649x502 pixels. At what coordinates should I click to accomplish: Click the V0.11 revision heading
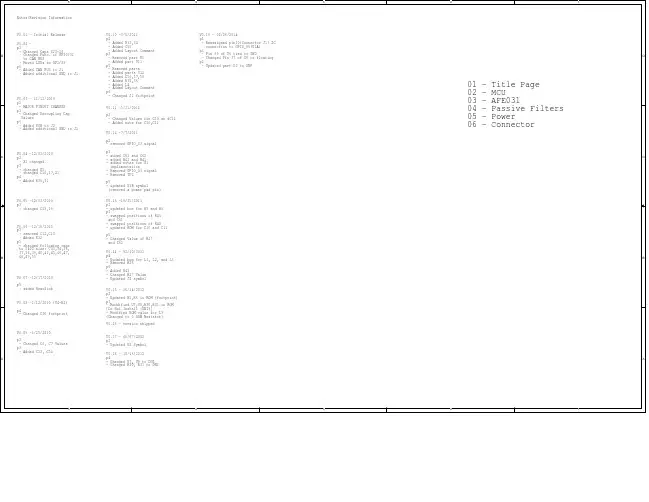(123, 107)
